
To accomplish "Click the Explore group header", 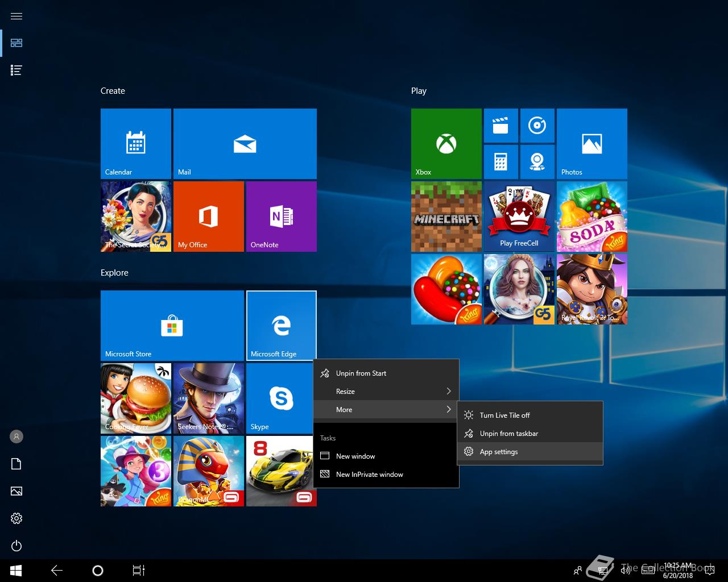I will (x=114, y=273).
